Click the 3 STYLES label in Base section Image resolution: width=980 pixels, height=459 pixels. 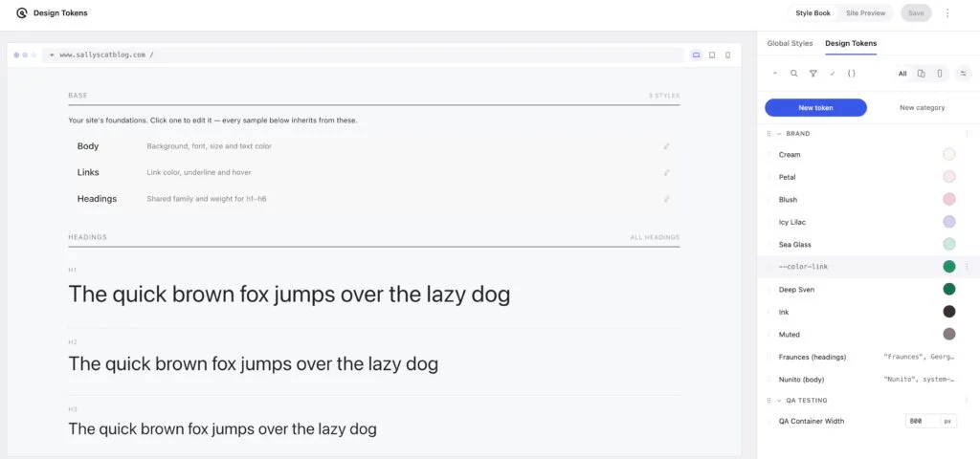pos(664,96)
